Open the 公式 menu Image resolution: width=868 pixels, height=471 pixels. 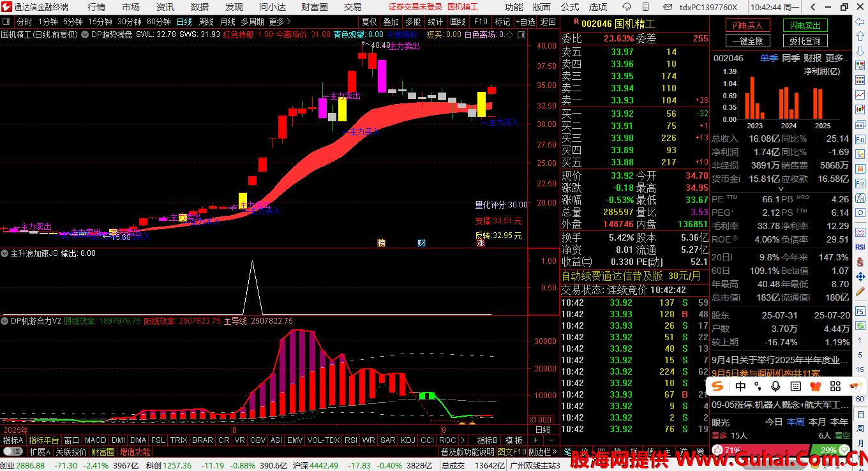[569, 7]
